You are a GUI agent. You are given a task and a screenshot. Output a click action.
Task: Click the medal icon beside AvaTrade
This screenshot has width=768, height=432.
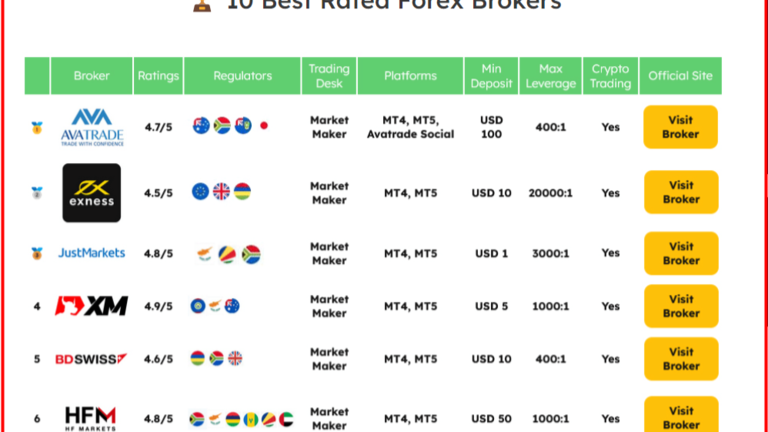point(37,128)
